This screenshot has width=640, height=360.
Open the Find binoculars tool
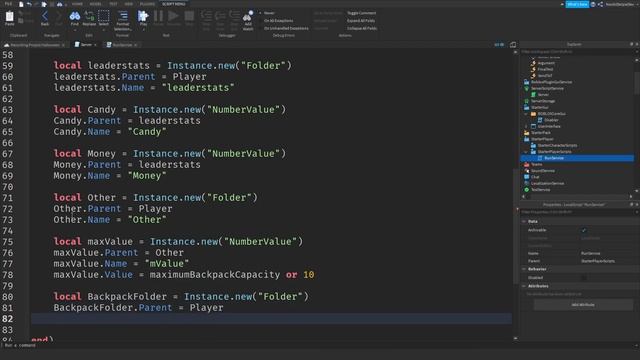tap(75, 16)
